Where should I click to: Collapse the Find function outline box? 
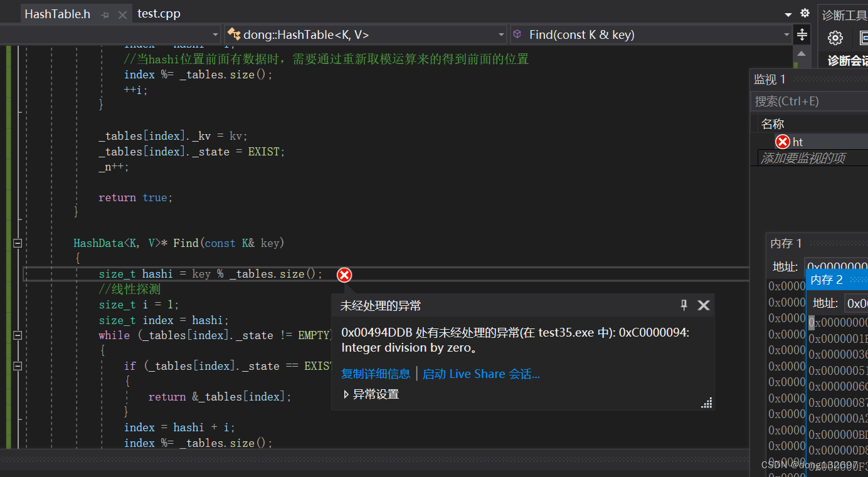click(18, 243)
